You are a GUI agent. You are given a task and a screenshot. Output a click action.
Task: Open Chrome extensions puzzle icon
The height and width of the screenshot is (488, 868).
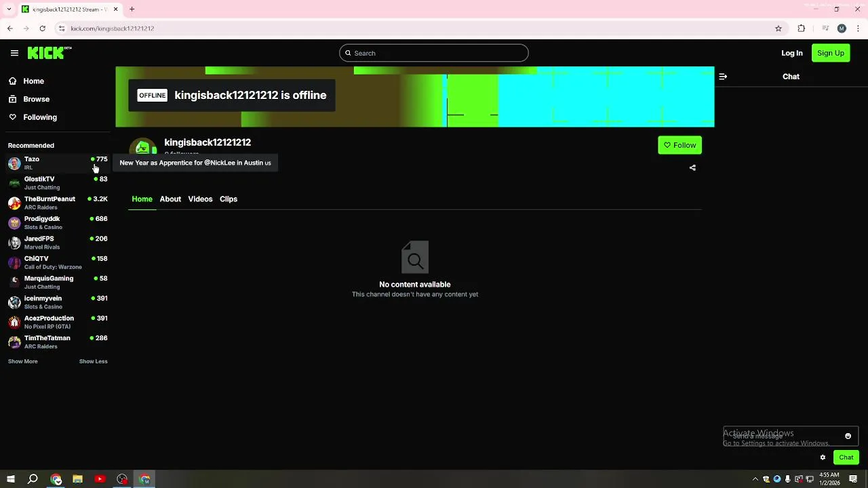coord(802,28)
